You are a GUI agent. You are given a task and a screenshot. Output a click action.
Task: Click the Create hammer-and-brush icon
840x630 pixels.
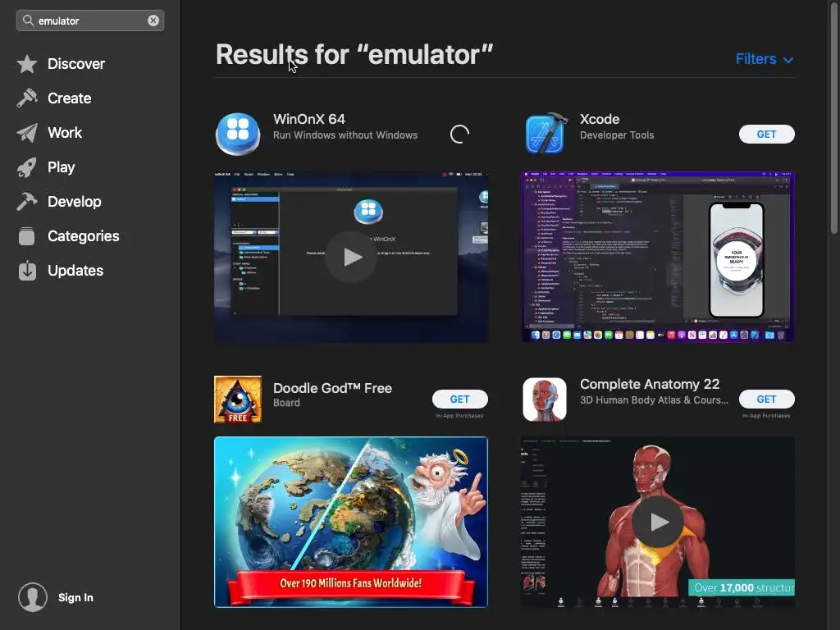(x=27, y=98)
